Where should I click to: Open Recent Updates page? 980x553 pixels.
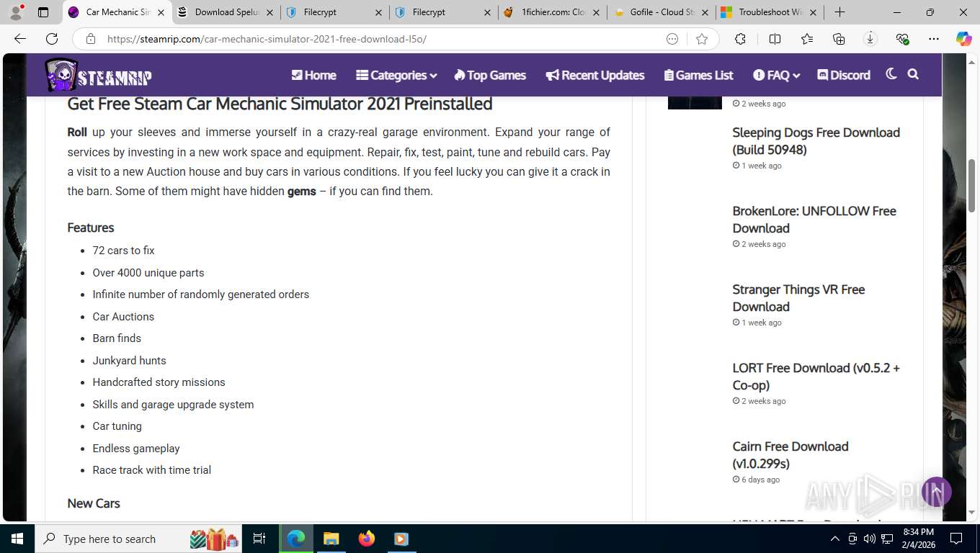595,75
